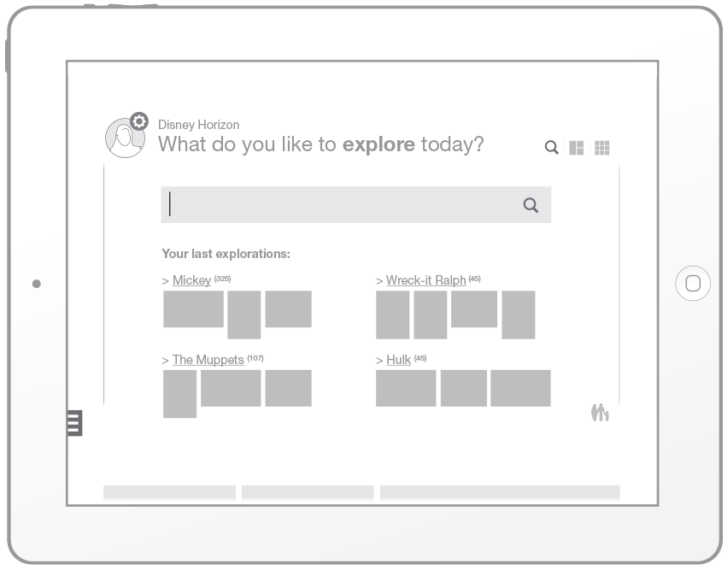Switch to grid view icon
728x570 pixels.
602,148
